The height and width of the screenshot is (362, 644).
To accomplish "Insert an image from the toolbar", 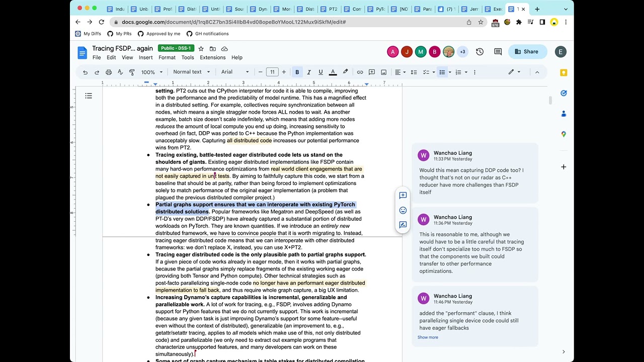I will 383,72.
